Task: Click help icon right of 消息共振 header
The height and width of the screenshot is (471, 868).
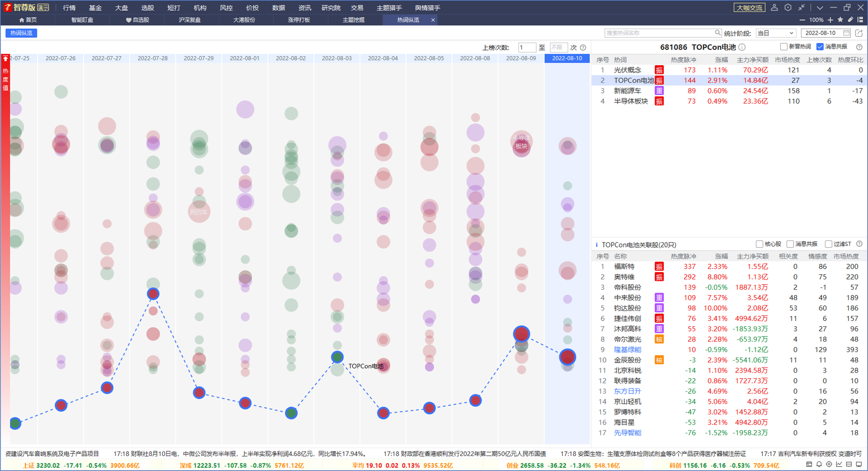Action: (859, 47)
